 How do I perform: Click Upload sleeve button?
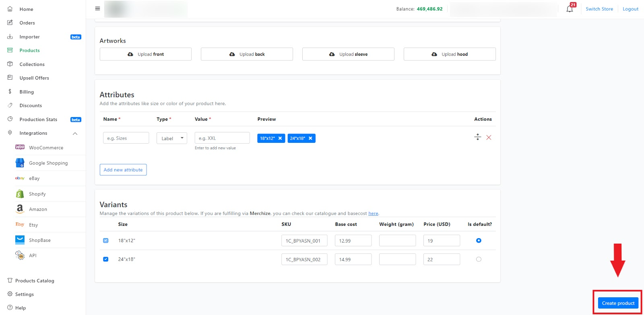click(x=348, y=54)
